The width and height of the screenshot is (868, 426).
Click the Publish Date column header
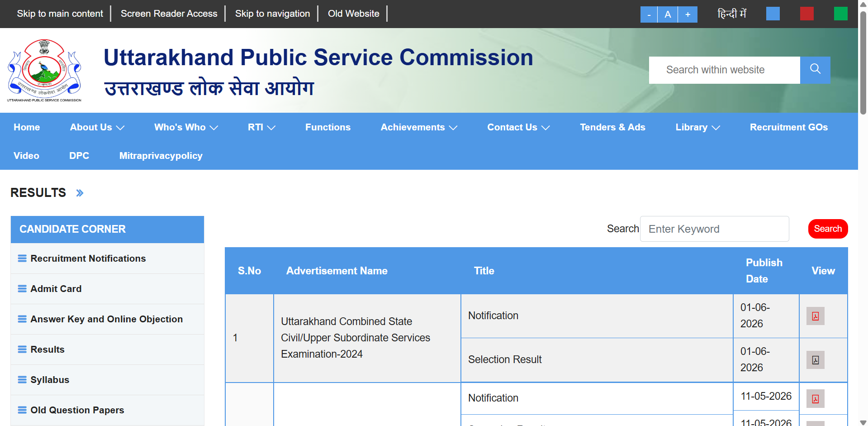coord(764,271)
